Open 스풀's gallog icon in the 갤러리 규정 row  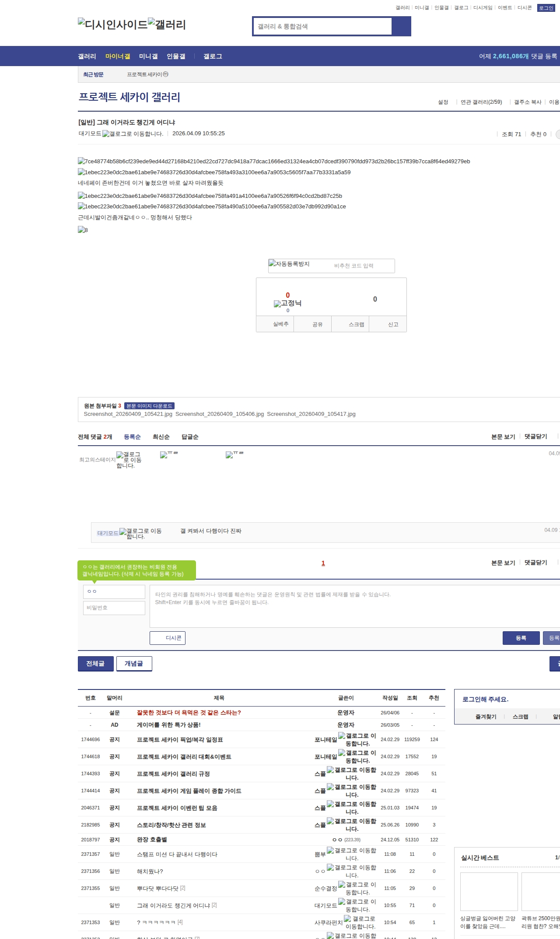[351, 774]
